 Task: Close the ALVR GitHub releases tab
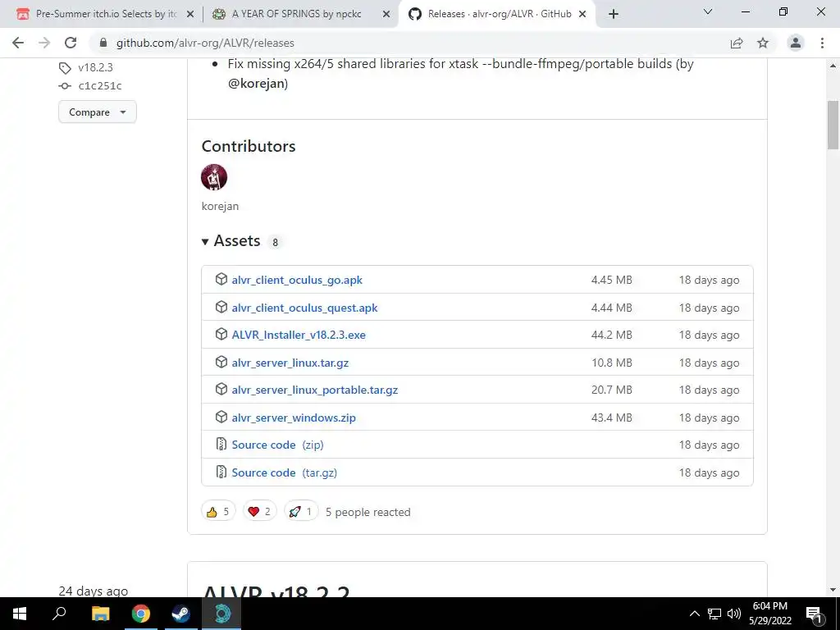tap(582, 15)
